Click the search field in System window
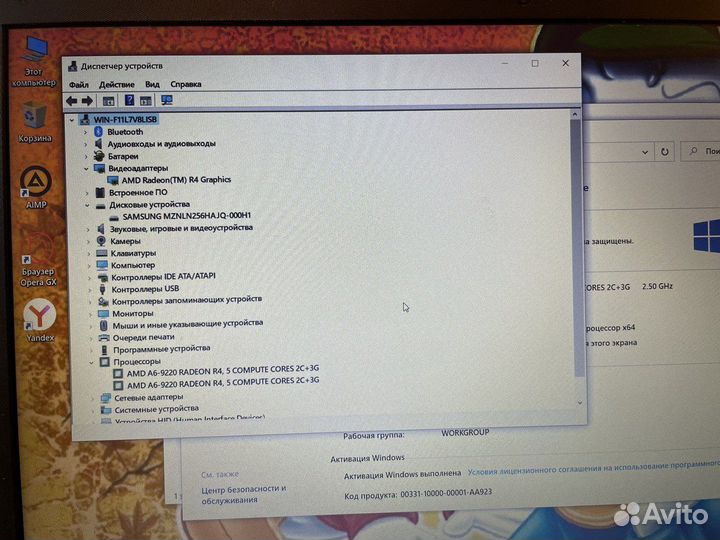 (x=700, y=151)
